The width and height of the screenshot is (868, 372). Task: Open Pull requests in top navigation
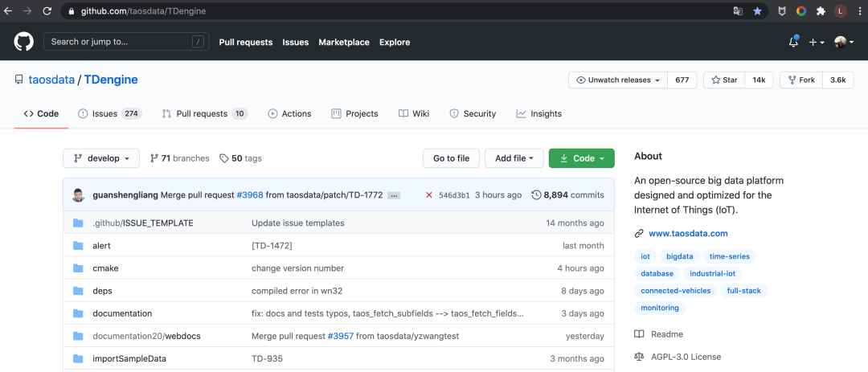(246, 42)
